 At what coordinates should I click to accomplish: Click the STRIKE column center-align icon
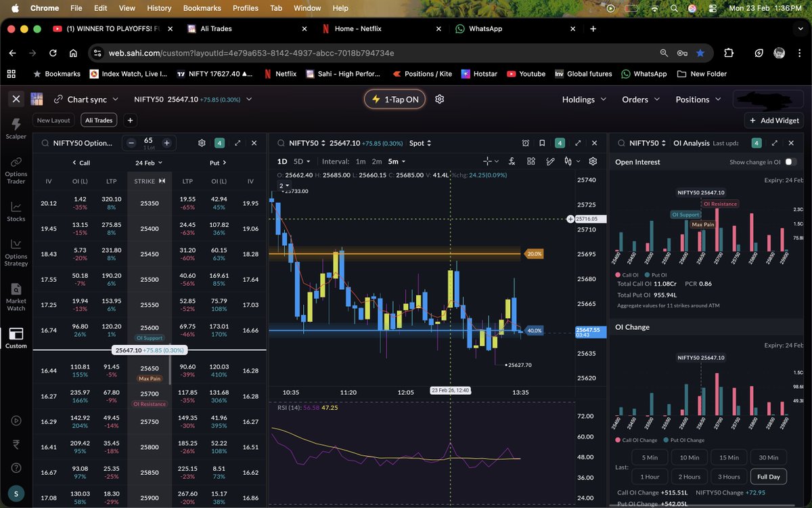(x=162, y=181)
